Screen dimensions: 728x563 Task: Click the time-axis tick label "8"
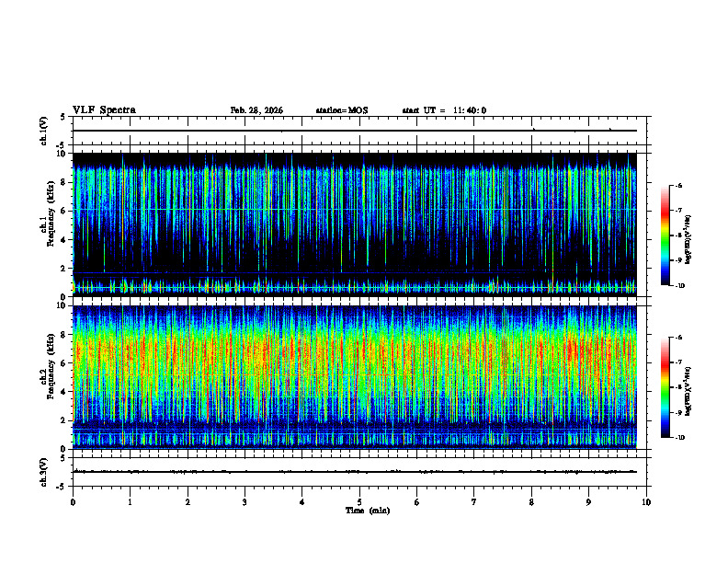531,502
